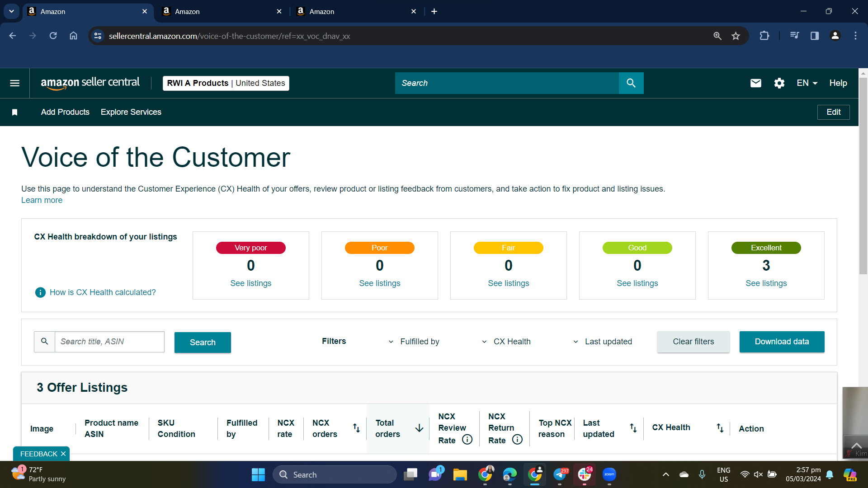Open media control icon in Chrome toolbar
The height and width of the screenshot is (488, 868).
tap(794, 36)
